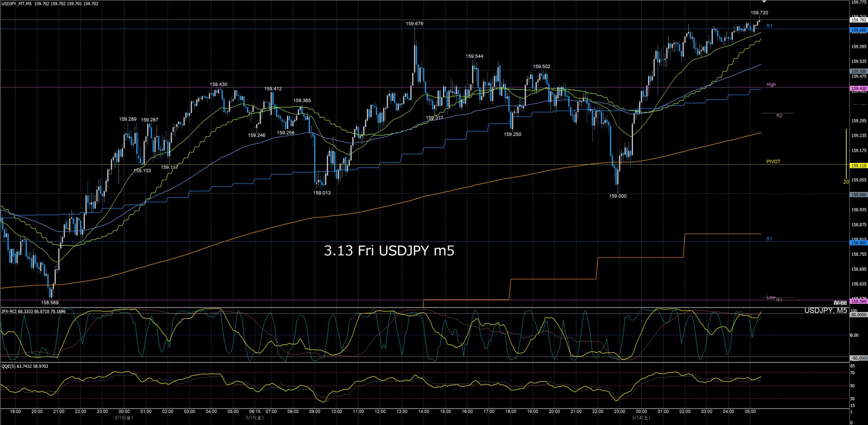
Task: Click the pink 159.430 high price tag
Action: click(858, 89)
